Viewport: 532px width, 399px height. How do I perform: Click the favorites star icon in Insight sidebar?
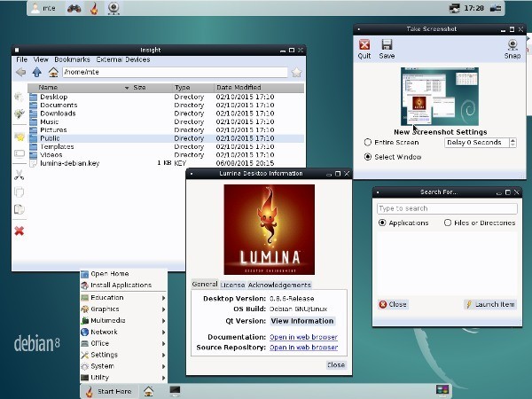pos(20,137)
